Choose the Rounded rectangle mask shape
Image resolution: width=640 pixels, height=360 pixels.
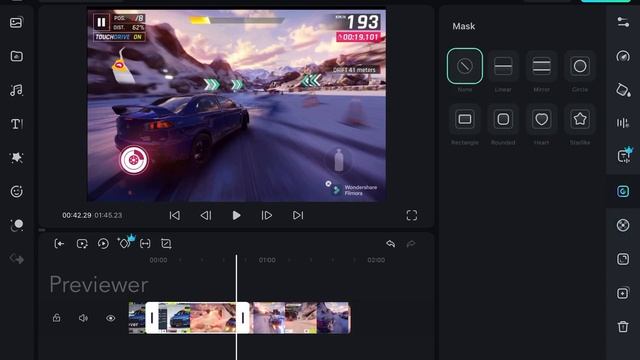(503, 119)
